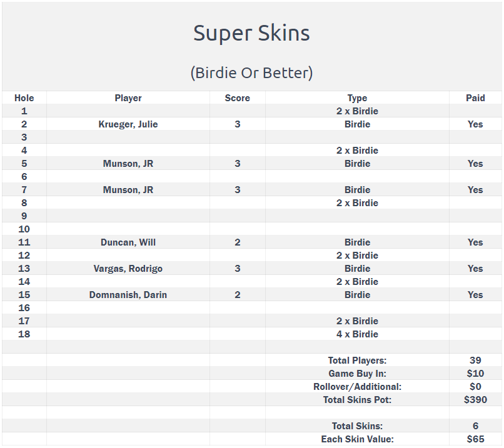Click the Rollover/Additional label
This screenshot has width=504, height=448.
(x=357, y=387)
